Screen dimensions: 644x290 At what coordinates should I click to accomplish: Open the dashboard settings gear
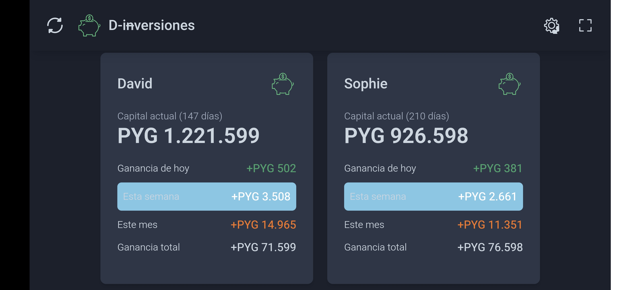coord(551,26)
